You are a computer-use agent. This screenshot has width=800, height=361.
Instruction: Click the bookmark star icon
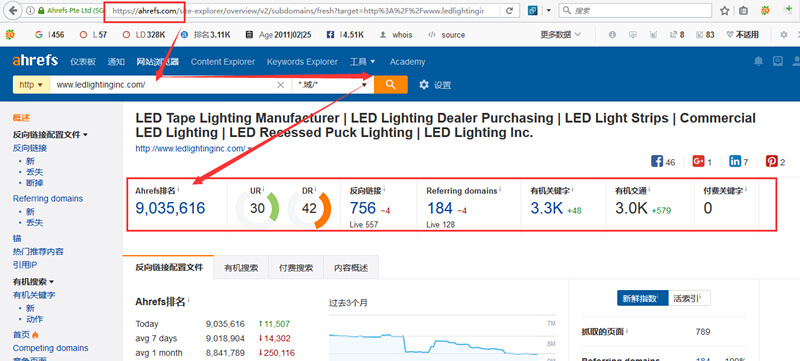[x=724, y=11]
